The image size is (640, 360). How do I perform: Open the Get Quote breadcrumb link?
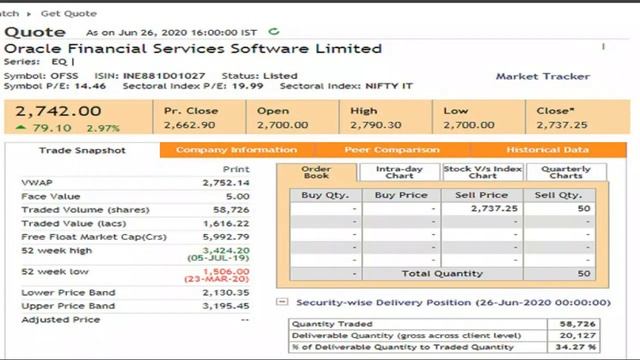pos(69,13)
